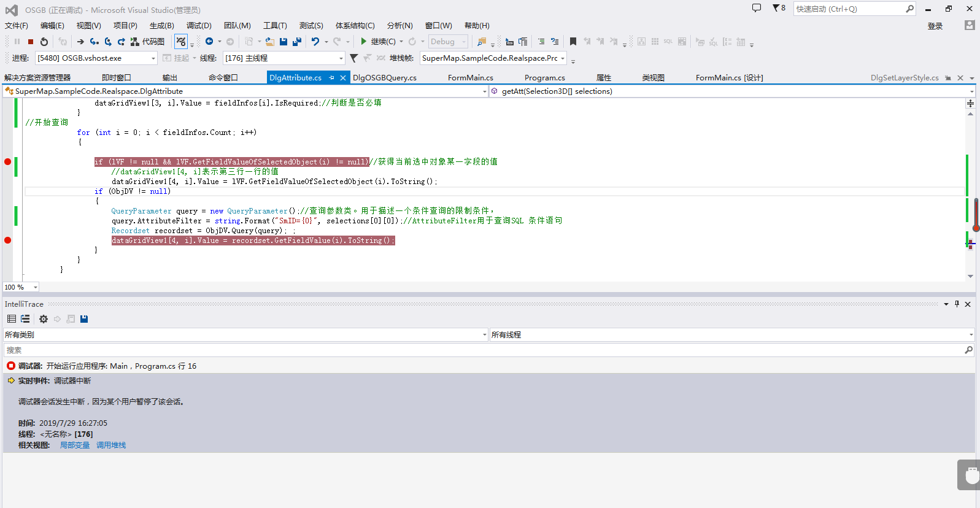Image resolution: width=980 pixels, height=508 pixels.
Task: Open the DlgSetLayerStyle.cs preview tab
Action: click(x=905, y=78)
